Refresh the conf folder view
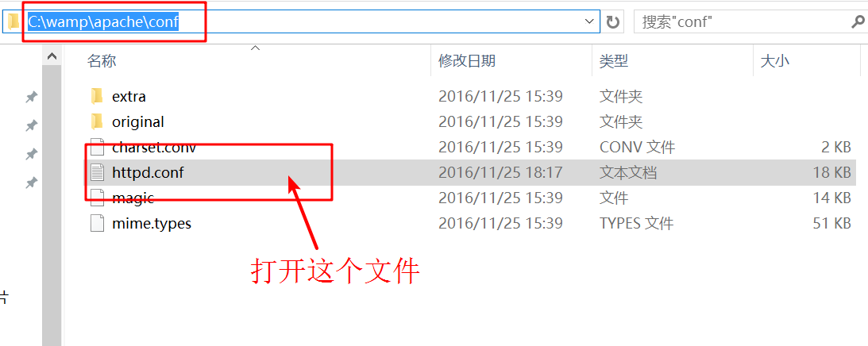The width and height of the screenshot is (868, 346). click(x=612, y=21)
